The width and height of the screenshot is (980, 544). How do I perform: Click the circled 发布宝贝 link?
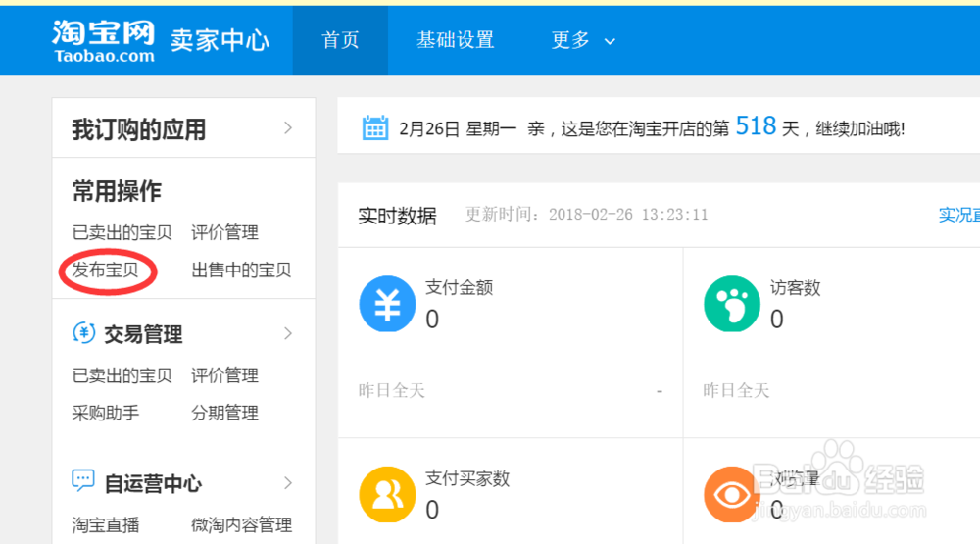[x=106, y=271]
